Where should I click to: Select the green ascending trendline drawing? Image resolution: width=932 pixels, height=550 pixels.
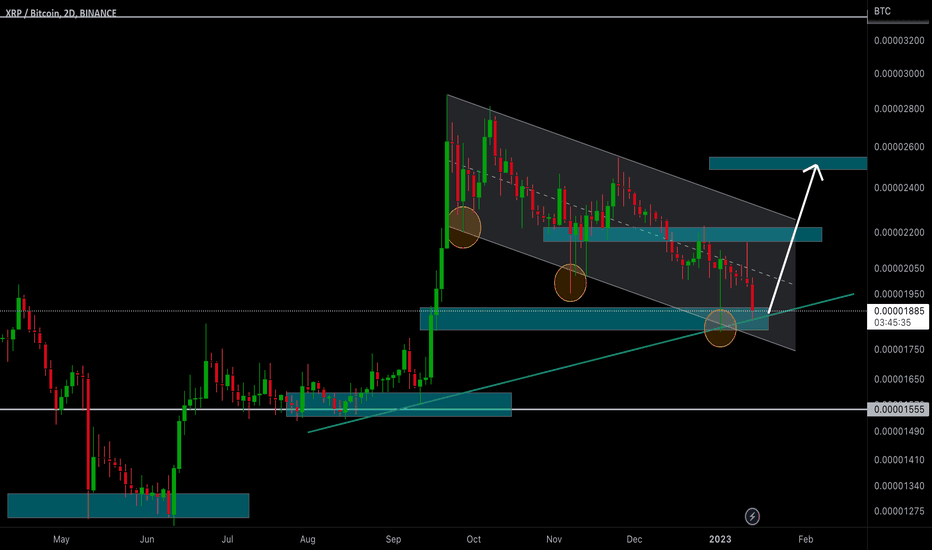(581, 363)
